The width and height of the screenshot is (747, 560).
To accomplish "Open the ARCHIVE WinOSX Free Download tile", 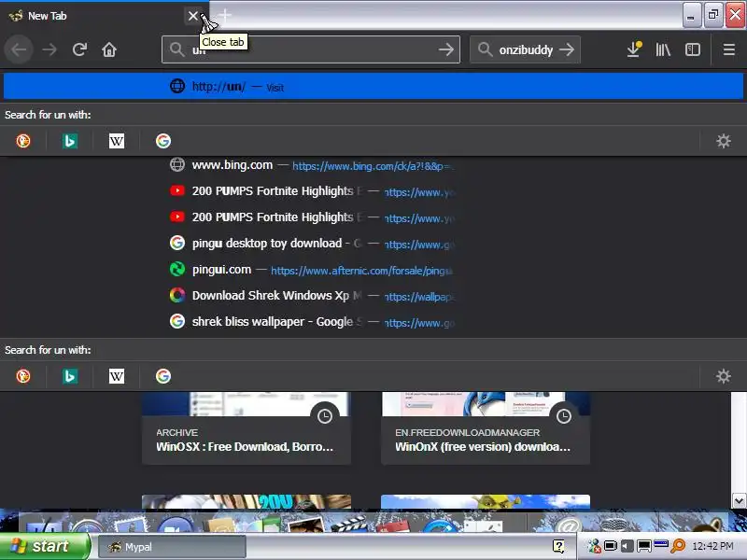I will 247,428.
